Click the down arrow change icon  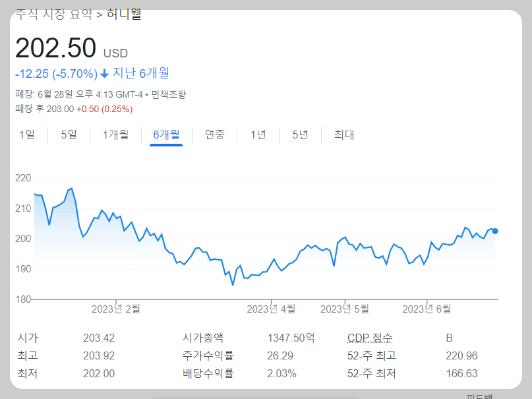105,73
